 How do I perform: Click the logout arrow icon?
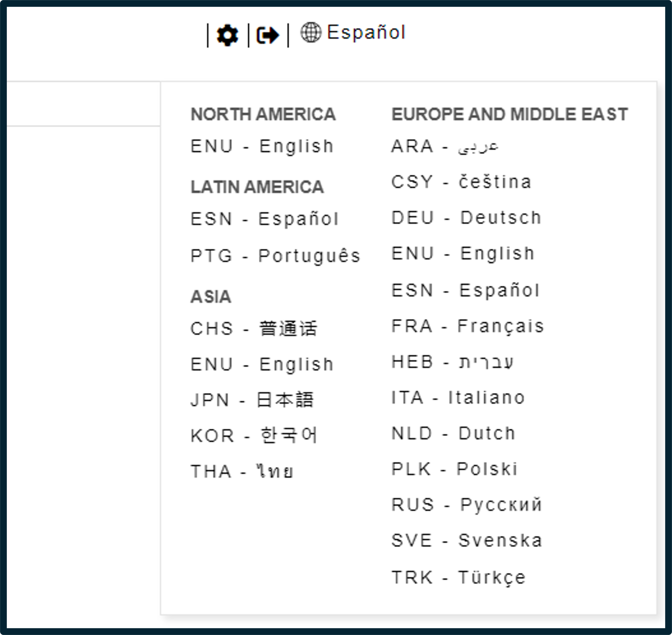268,35
